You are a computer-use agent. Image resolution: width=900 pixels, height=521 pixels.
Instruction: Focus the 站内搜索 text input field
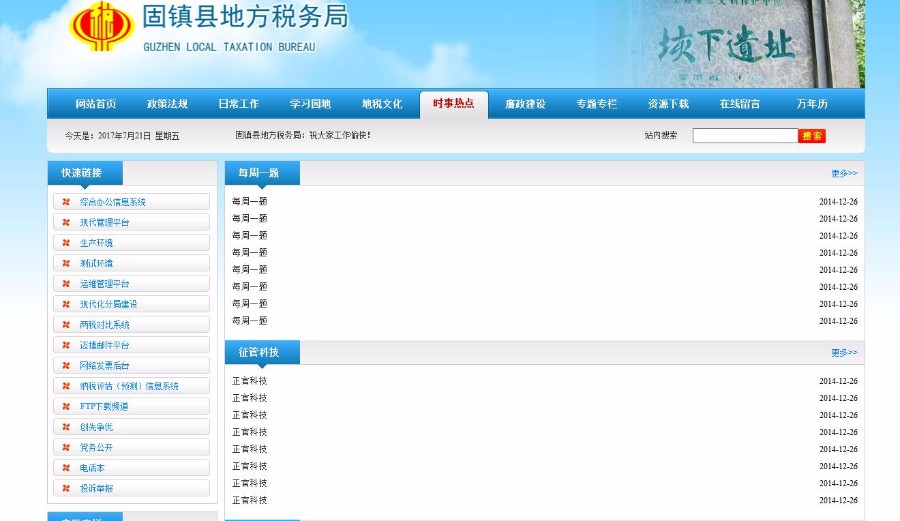[x=744, y=136]
